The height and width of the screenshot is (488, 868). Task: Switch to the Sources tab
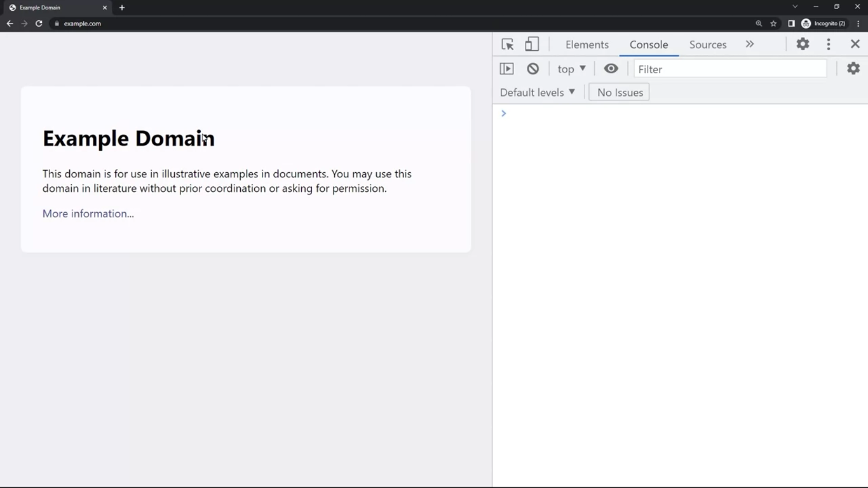tap(707, 44)
